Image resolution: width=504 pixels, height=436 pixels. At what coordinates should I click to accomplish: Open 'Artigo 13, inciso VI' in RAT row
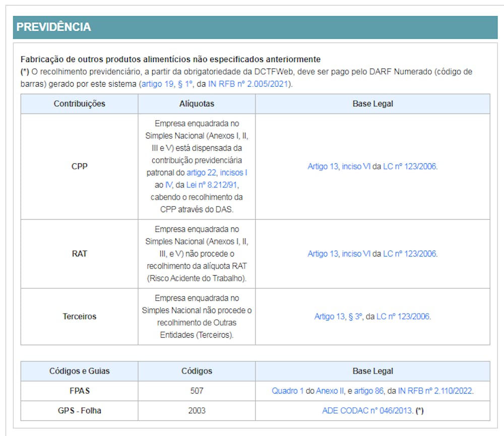pyautogui.click(x=339, y=254)
